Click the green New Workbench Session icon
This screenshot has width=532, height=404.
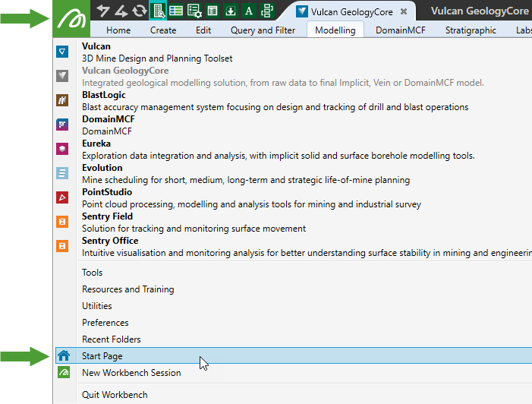click(64, 372)
